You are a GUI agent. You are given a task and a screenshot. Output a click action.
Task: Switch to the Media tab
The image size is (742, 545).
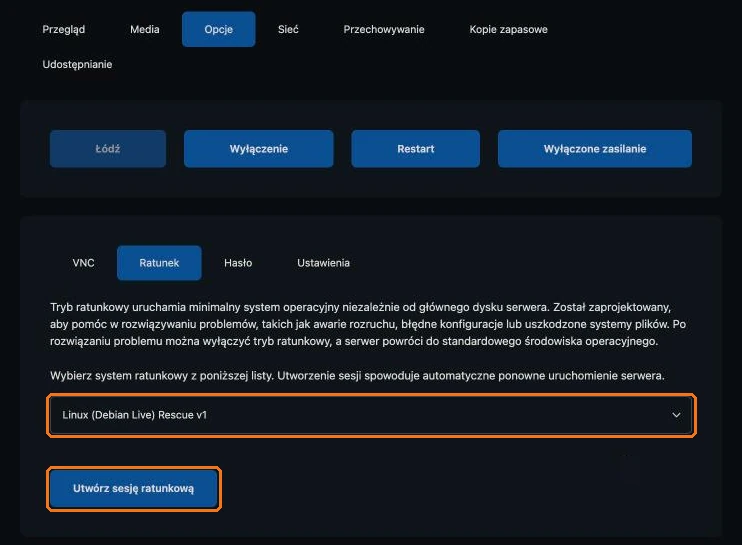click(x=145, y=29)
